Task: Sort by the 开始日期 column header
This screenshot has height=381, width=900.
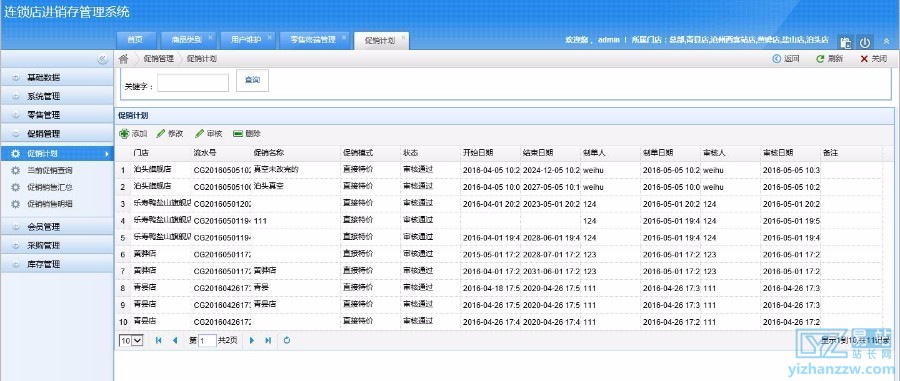Action: pyautogui.click(x=490, y=153)
